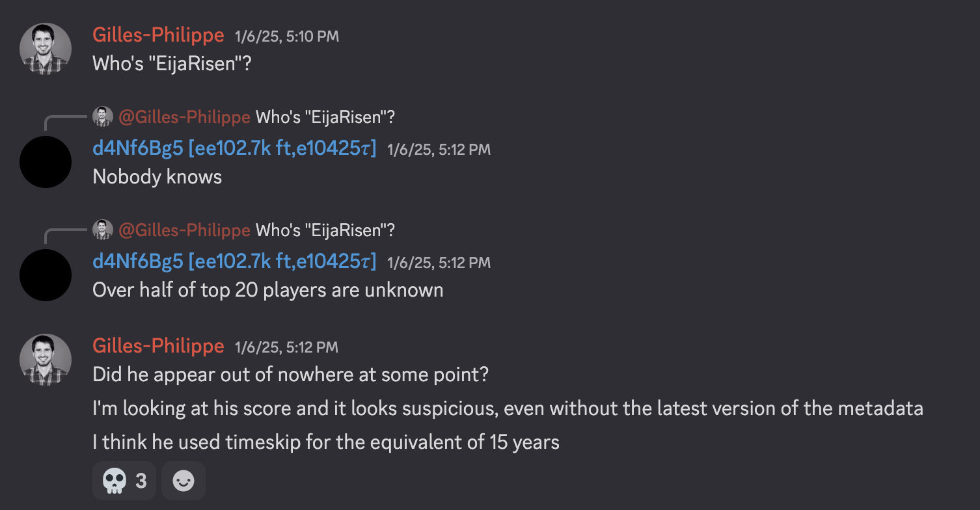Click Gilles-Philippe's avatar beside 'Did he appear' message

(46, 360)
